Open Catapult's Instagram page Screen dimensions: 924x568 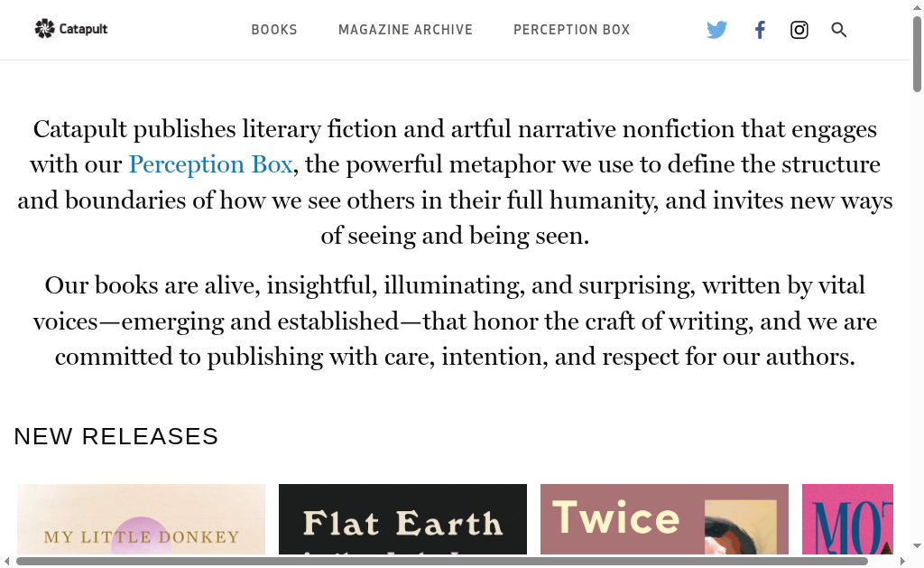coord(799,30)
